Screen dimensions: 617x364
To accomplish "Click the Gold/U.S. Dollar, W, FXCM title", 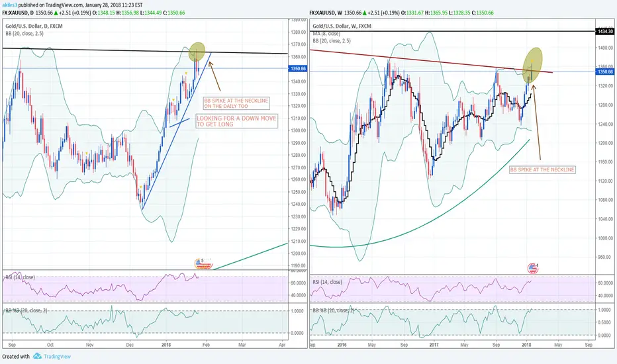I will tap(342, 26).
